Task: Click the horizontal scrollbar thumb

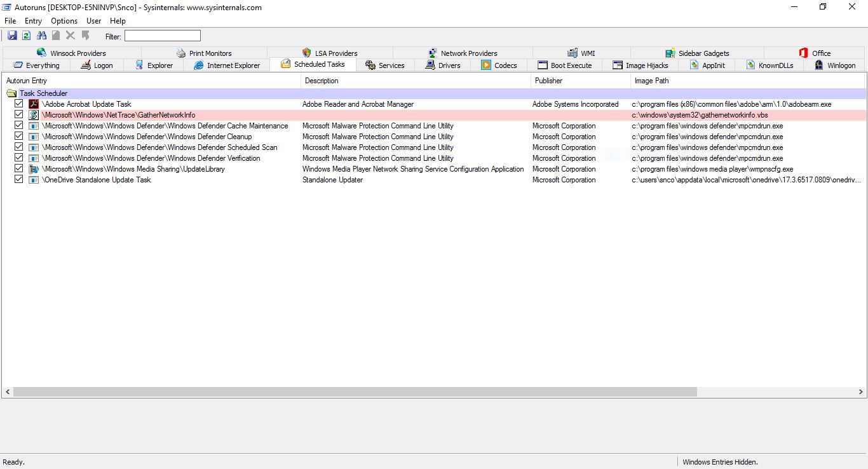Action: coord(355,392)
